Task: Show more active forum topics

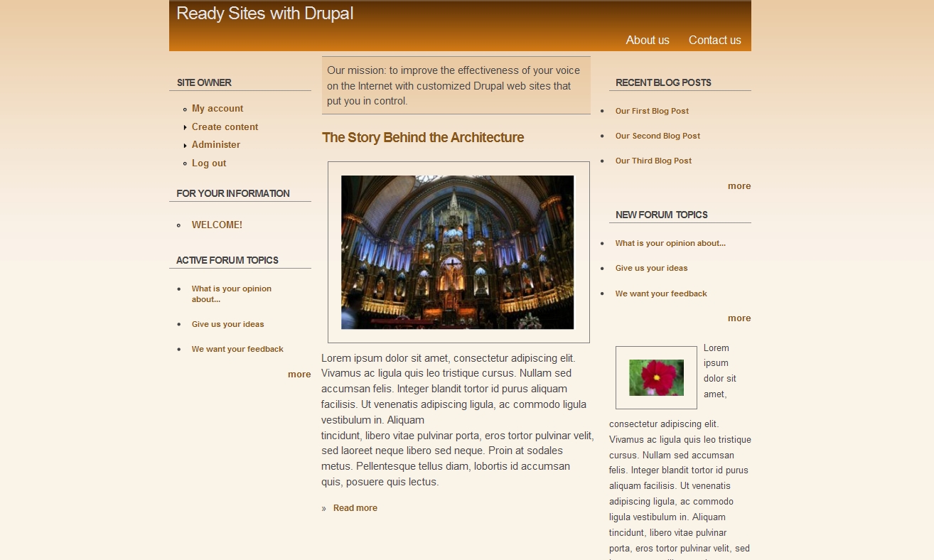Action: tap(299, 375)
